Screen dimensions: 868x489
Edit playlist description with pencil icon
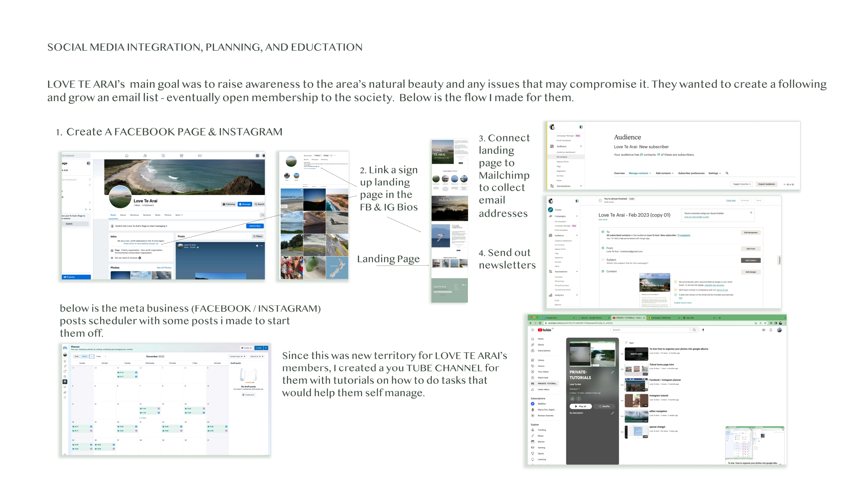tap(612, 413)
